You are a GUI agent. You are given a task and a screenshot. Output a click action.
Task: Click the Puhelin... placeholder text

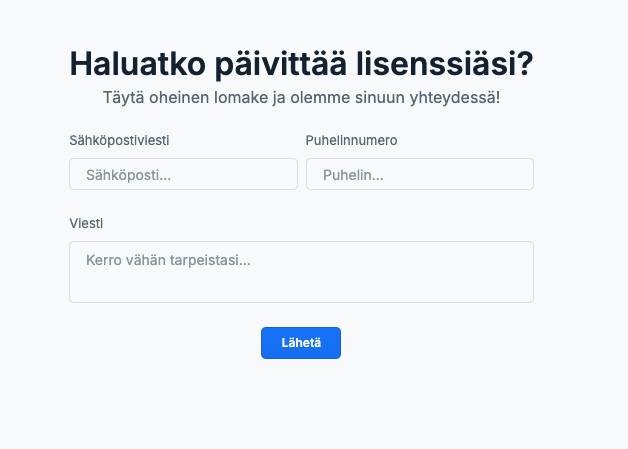(353, 175)
